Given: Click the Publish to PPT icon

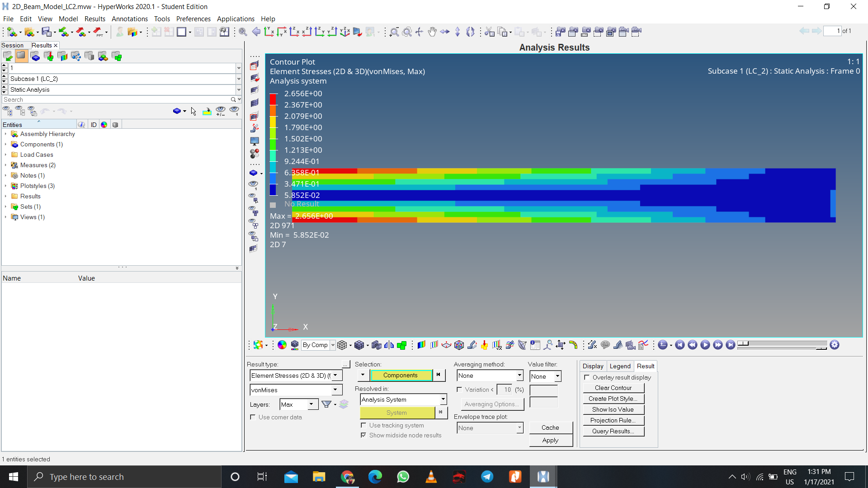Looking at the screenshot, I should tap(98, 32).
